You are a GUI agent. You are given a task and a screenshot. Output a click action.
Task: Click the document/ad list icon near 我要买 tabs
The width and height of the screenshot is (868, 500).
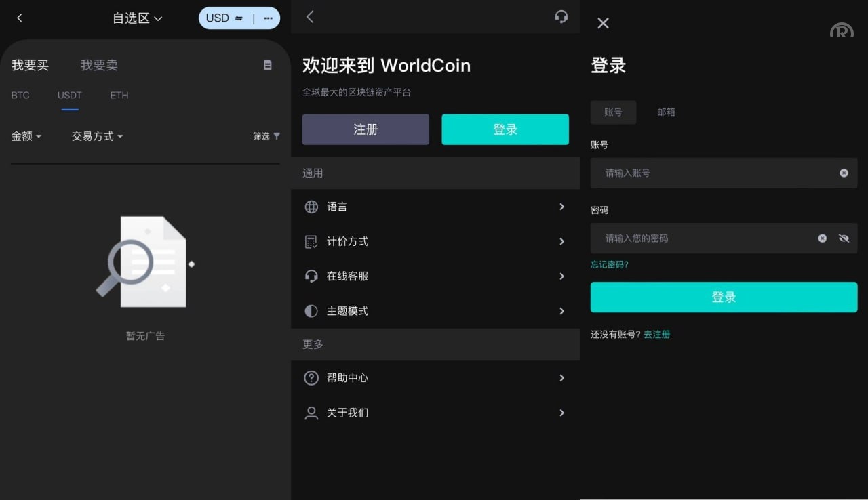(267, 65)
